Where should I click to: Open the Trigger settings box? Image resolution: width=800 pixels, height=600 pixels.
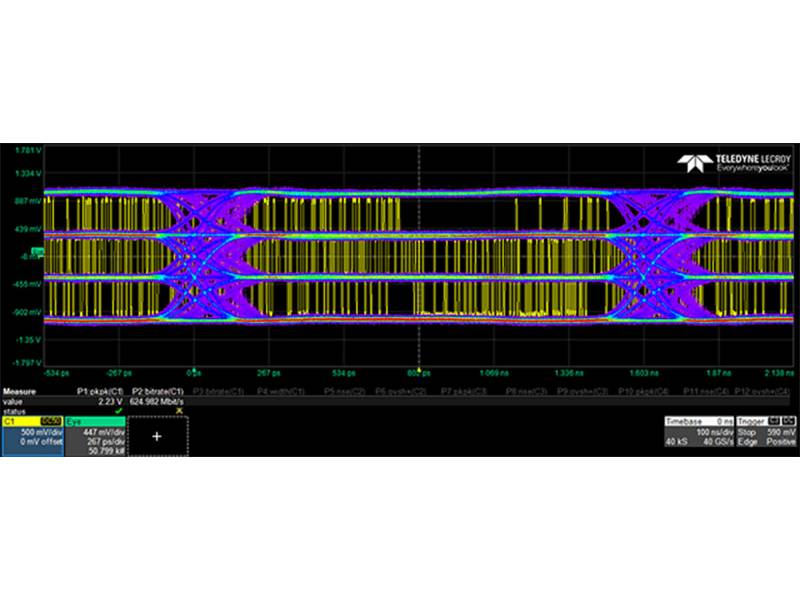[768, 432]
